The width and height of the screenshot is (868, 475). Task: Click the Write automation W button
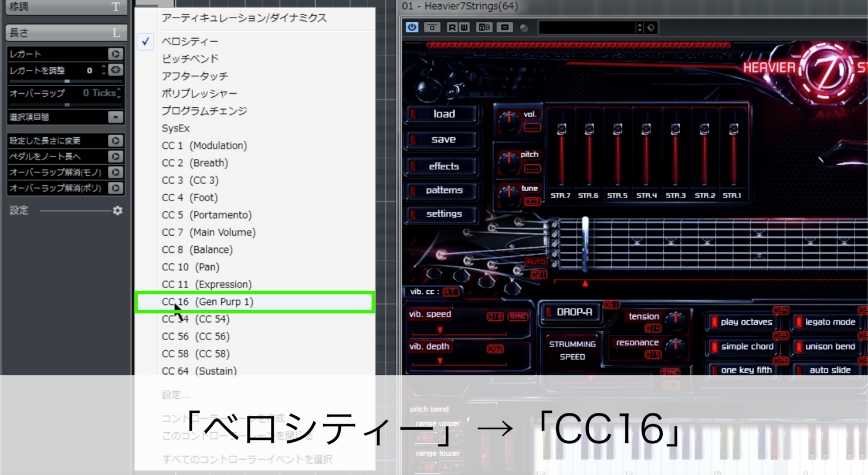coord(464,28)
